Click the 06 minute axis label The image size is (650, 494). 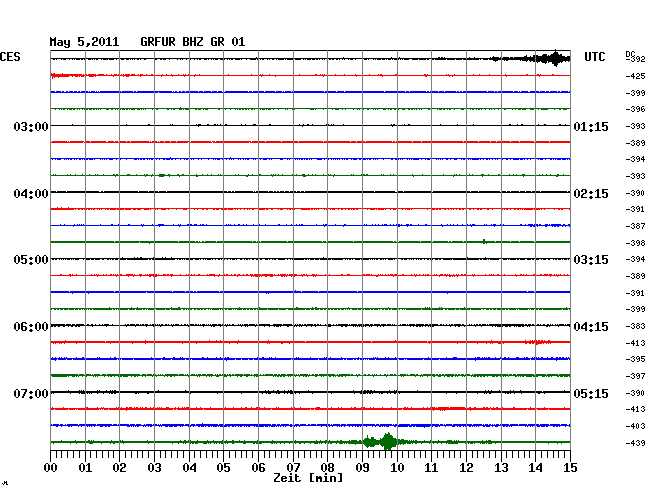pyautogui.click(x=258, y=468)
